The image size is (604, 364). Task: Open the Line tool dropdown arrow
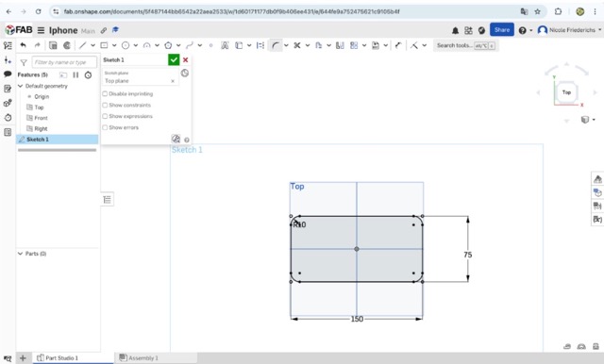tap(92, 45)
